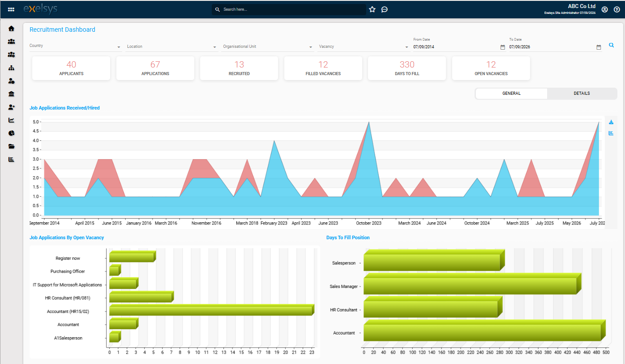Open the chat messages icon
Image resolution: width=625 pixels, height=364 pixels.
coord(384,9)
